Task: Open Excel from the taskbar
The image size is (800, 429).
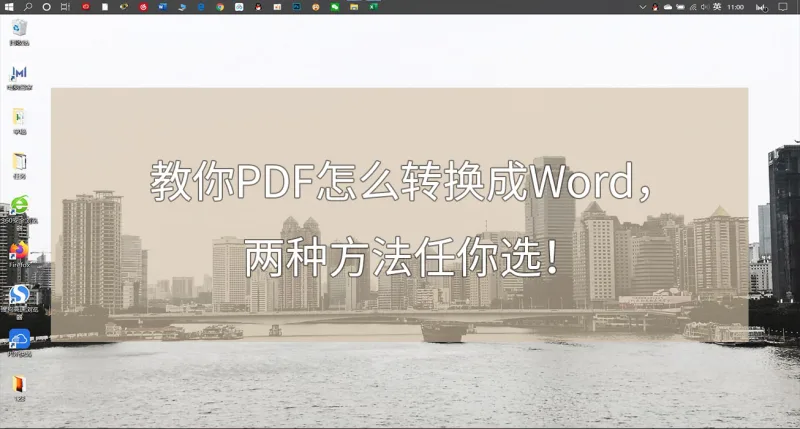Action: coord(373,7)
